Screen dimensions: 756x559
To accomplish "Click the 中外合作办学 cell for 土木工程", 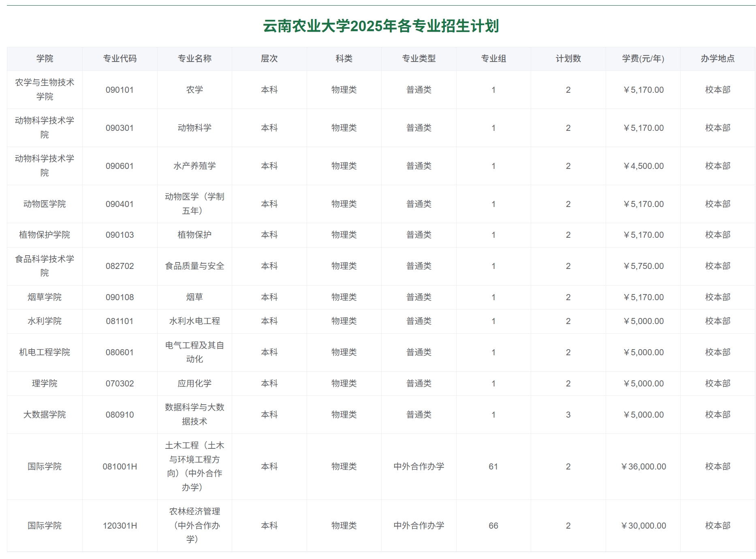I will [x=418, y=466].
